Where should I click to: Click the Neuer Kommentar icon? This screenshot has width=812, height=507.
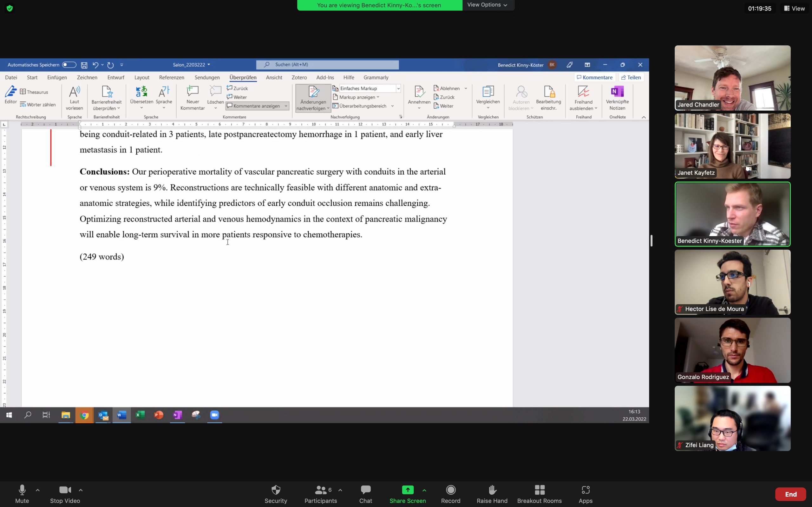[x=193, y=92]
